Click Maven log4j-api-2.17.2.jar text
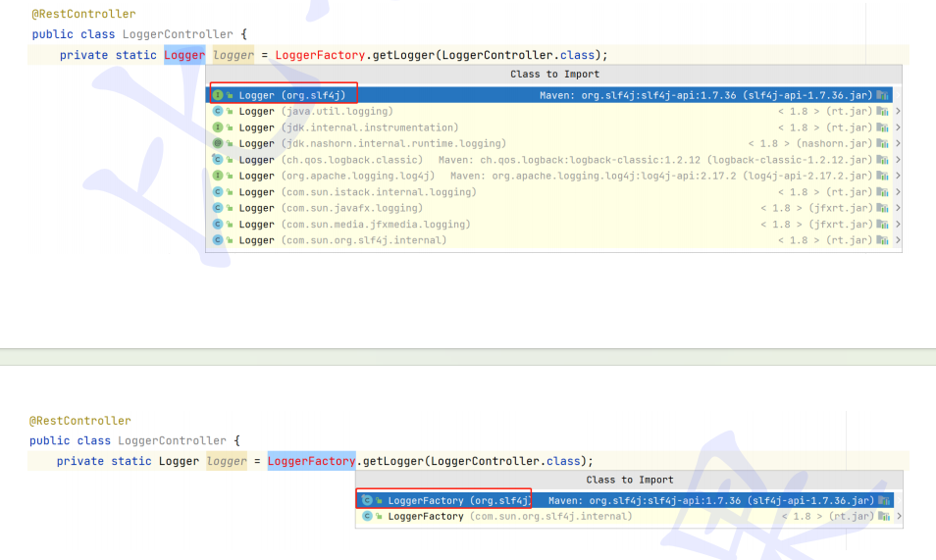 click(661, 176)
